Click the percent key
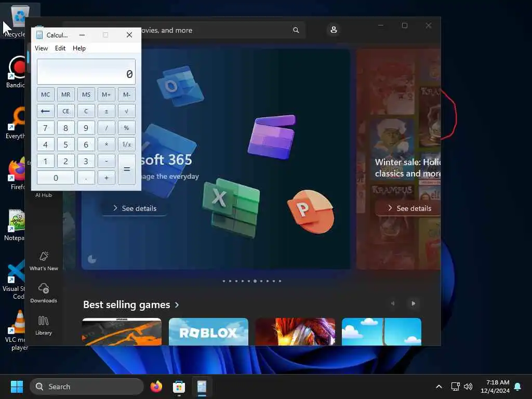 [127, 128]
